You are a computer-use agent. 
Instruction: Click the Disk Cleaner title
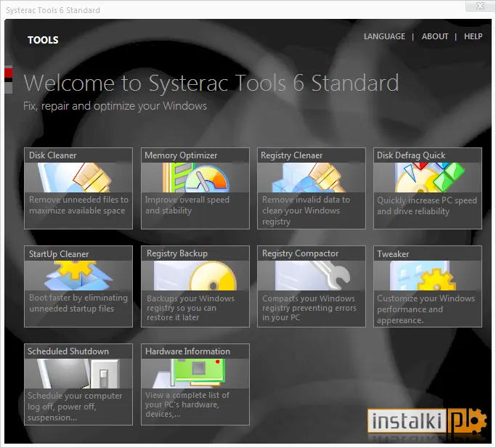tap(53, 155)
